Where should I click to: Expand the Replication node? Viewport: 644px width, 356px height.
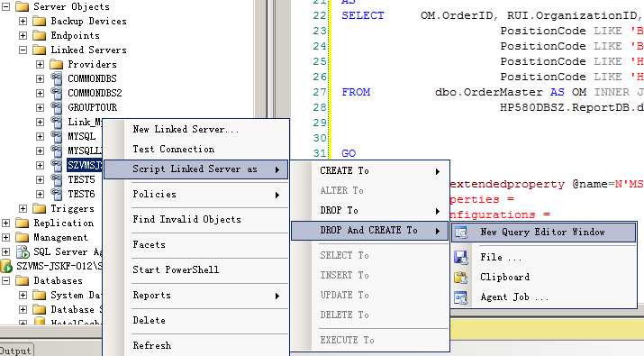5,223
